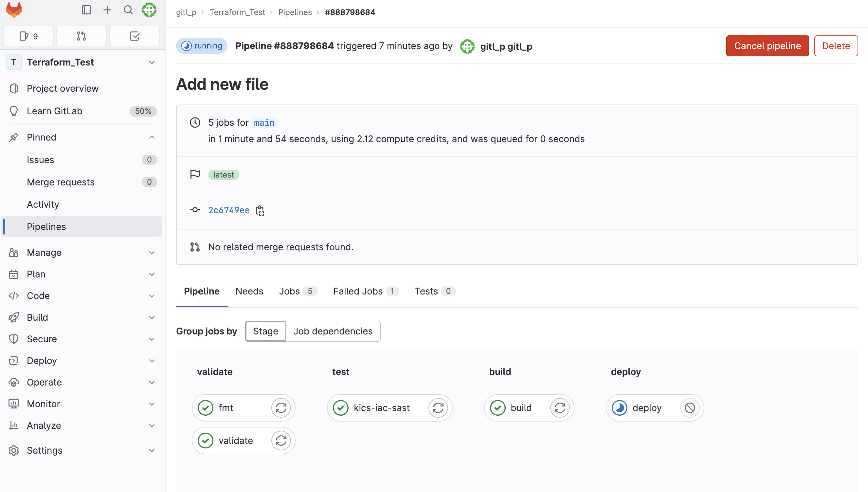
Task: Click the Cancel pipeline button
Action: coord(767,46)
